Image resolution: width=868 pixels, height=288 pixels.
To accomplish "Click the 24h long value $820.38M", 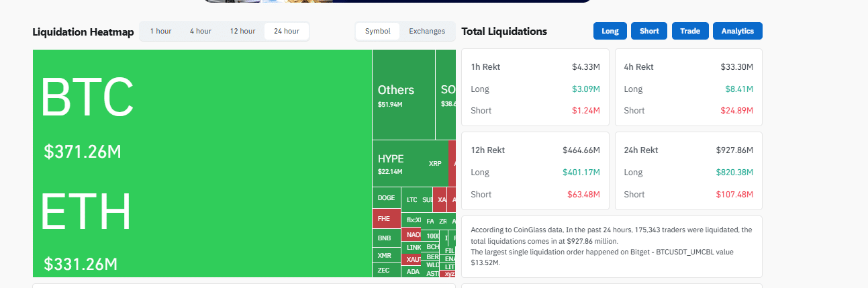I will [734, 173].
